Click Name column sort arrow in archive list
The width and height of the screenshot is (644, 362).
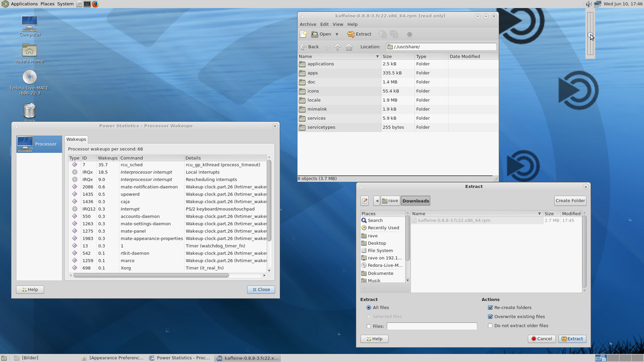point(377,57)
